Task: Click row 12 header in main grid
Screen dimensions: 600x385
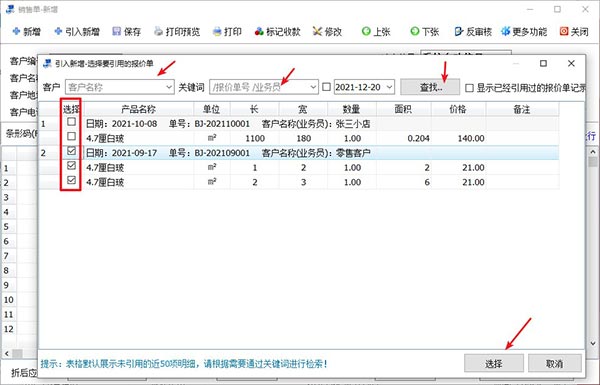Action: pos(9,329)
